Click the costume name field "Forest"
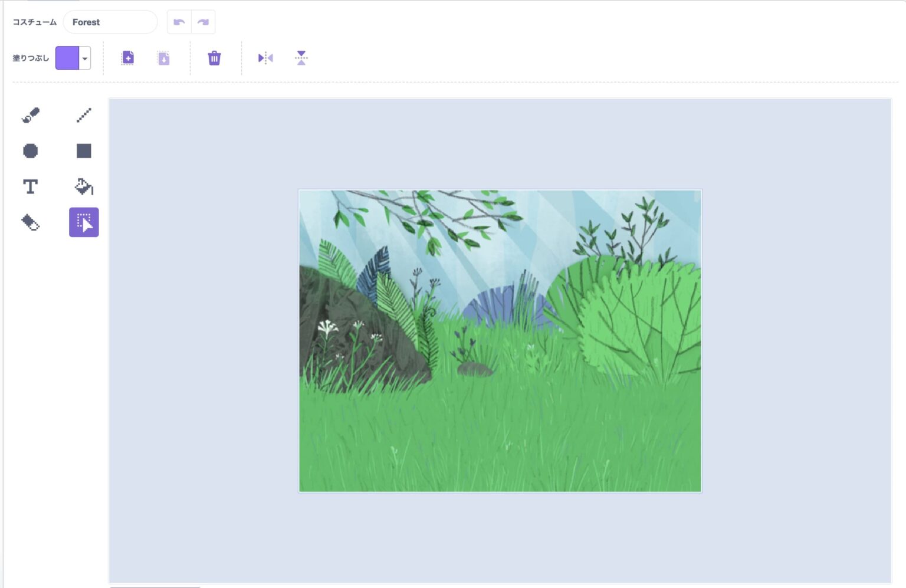The width and height of the screenshot is (906, 588). point(110,22)
